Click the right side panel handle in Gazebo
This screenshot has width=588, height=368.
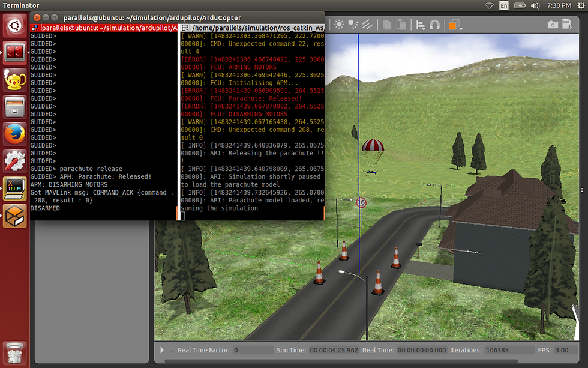click(x=582, y=190)
